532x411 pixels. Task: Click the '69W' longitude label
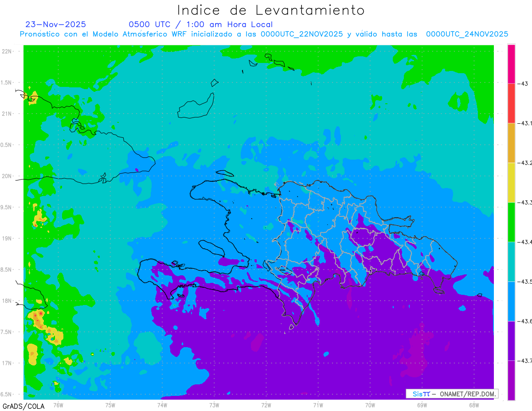pyautogui.click(x=422, y=405)
